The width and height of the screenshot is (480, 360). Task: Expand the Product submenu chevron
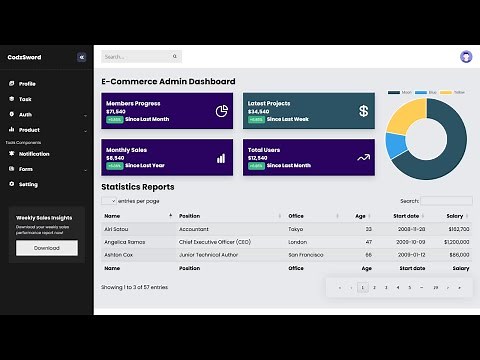coord(85,131)
